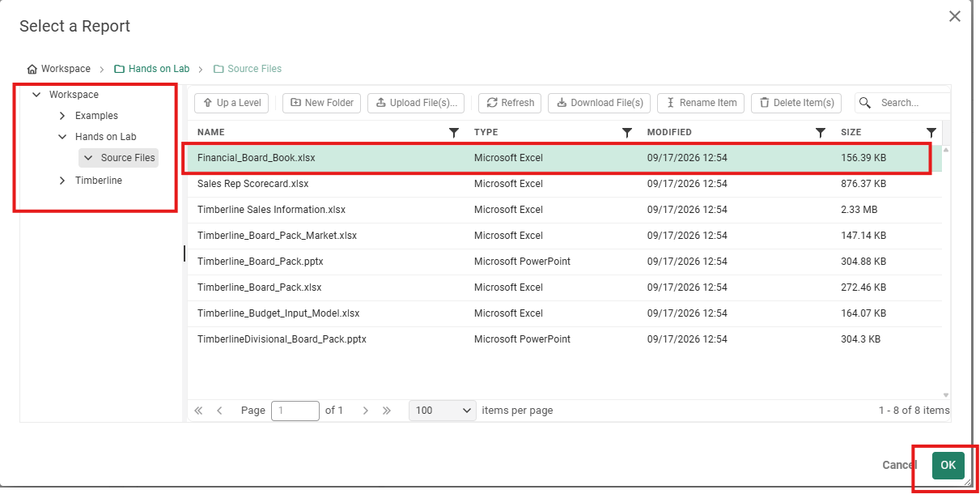Collapse the Hands on Lab tree node
Image resolution: width=980 pixels, height=494 pixels.
coord(62,137)
